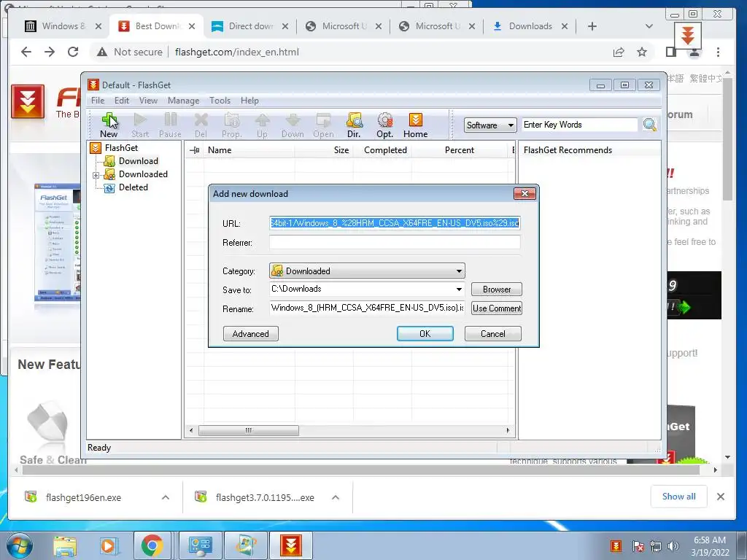Bookmark this page with the star icon
Screen dimensions: 747x560
pos(642,52)
